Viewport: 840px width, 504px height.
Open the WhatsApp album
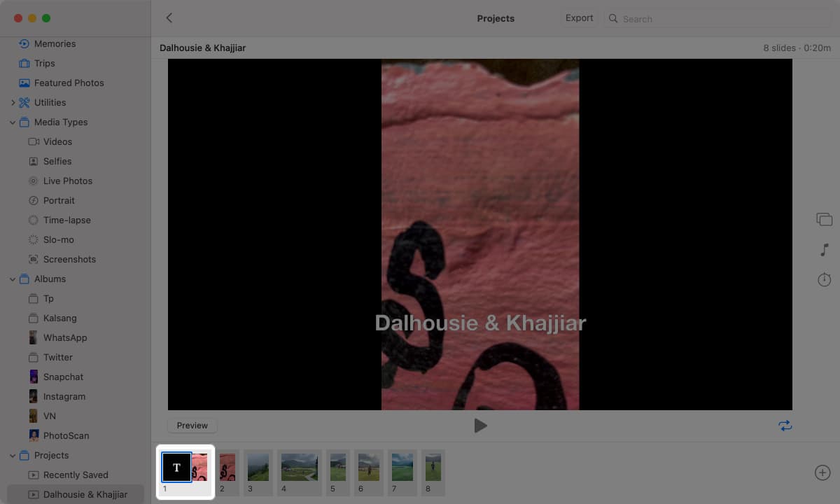pyautogui.click(x=65, y=337)
